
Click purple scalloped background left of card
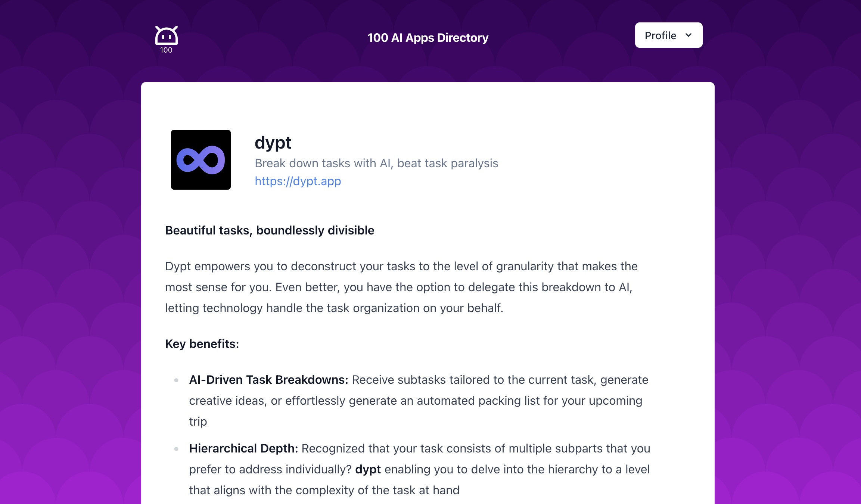(71, 261)
